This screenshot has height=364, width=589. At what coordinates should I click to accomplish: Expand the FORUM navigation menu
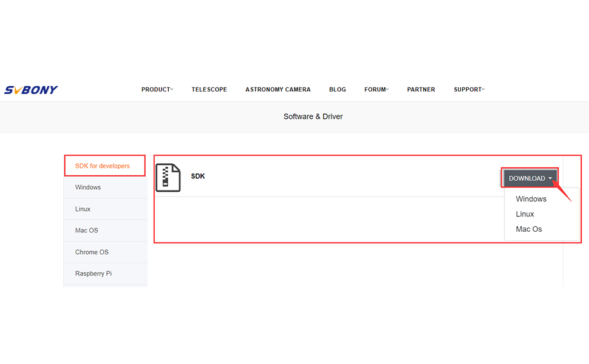click(x=376, y=90)
